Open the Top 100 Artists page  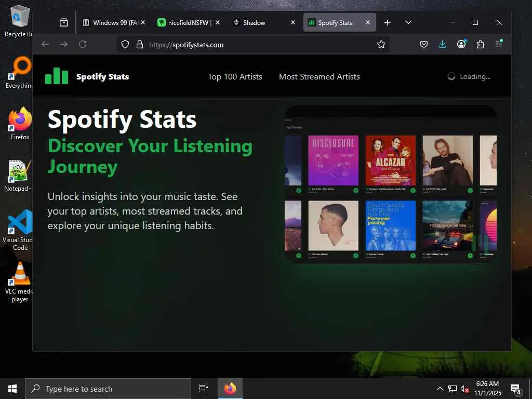tap(235, 77)
